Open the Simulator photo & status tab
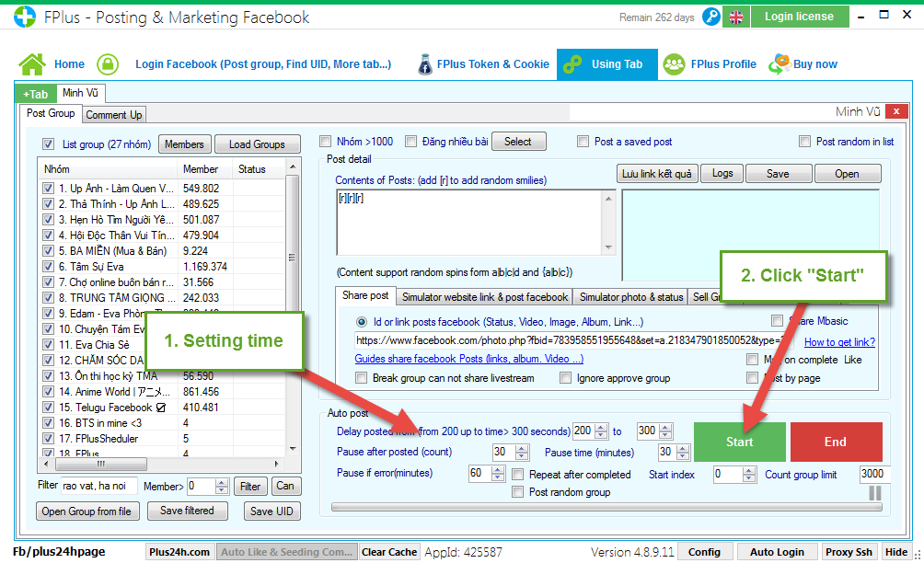The image size is (924, 563). tap(631, 297)
